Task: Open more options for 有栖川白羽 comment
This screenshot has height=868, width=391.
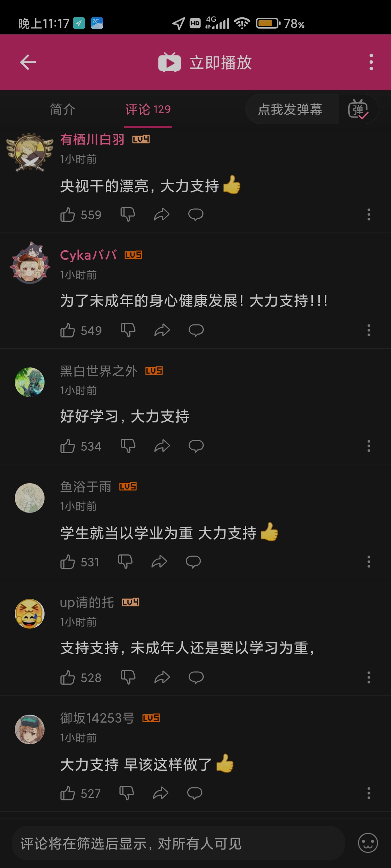Action: (369, 214)
